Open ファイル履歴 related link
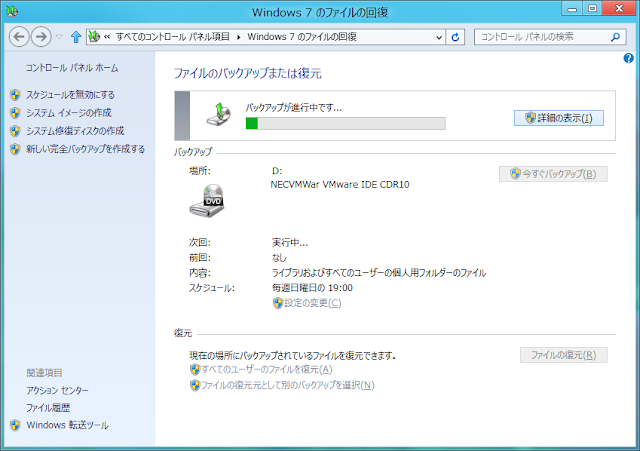This screenshot has width=640, height=451. tap(48, 408)
